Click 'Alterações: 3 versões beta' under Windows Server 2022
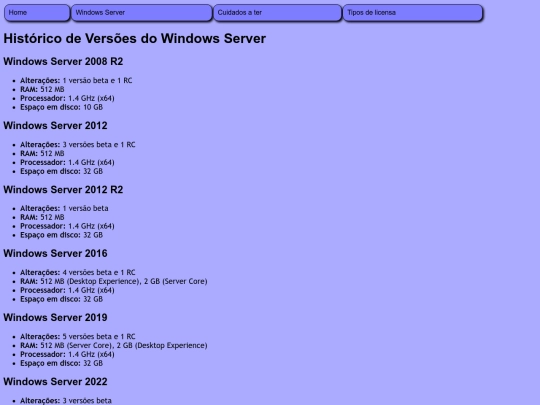The height and width of the screenshot is (405, 540). (66, 401)
